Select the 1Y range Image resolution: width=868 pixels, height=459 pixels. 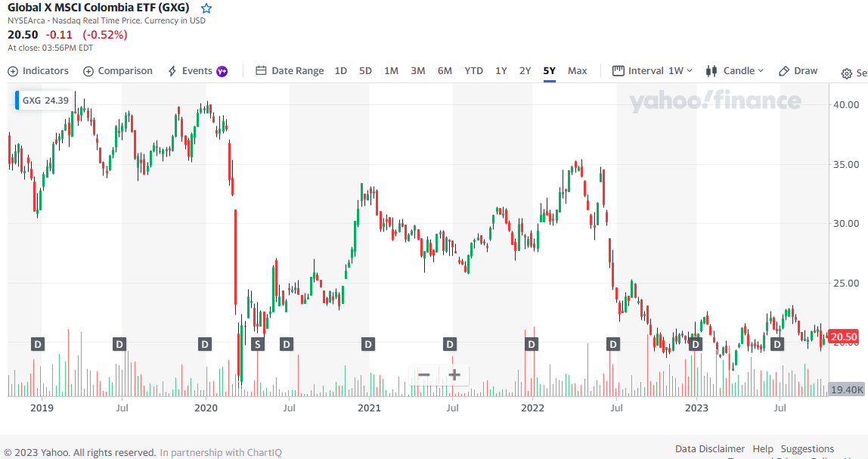coord(501,71)
